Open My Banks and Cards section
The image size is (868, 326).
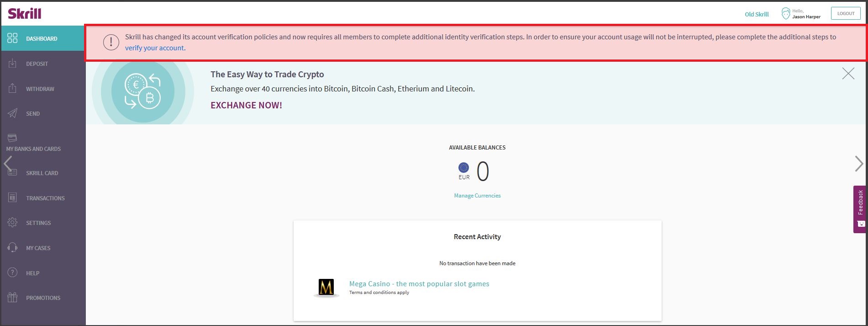[x=43, y=142]
